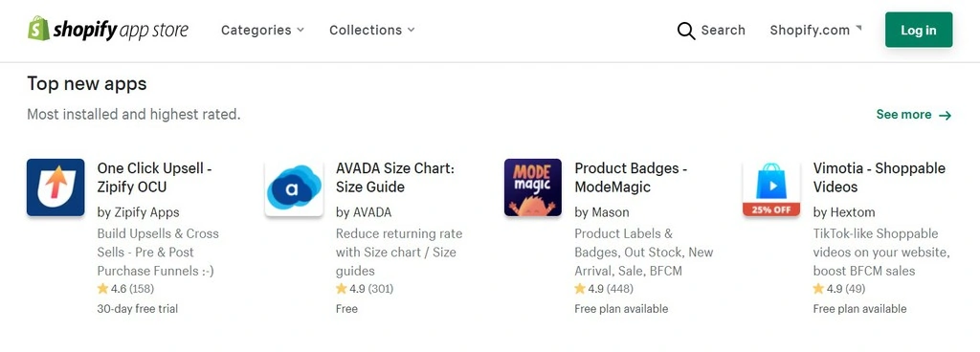Click the Search text in header
980x352 pixels.
coord(723,30)
